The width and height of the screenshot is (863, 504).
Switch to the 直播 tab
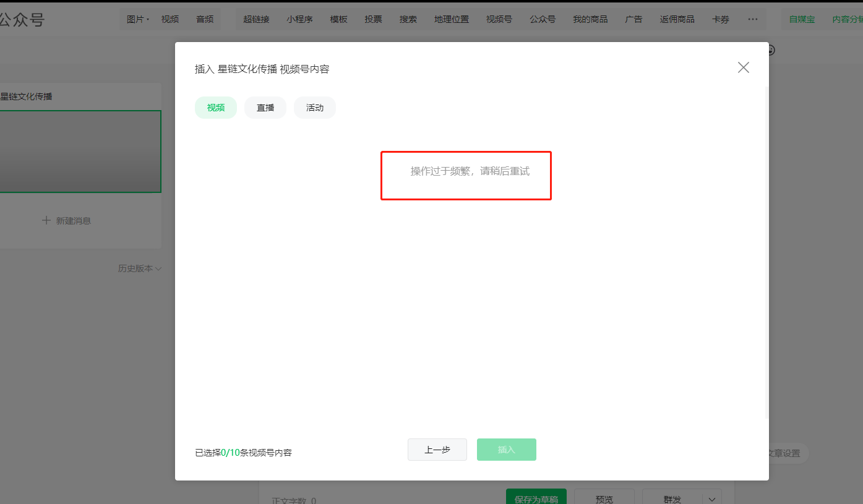pos(265,108)
